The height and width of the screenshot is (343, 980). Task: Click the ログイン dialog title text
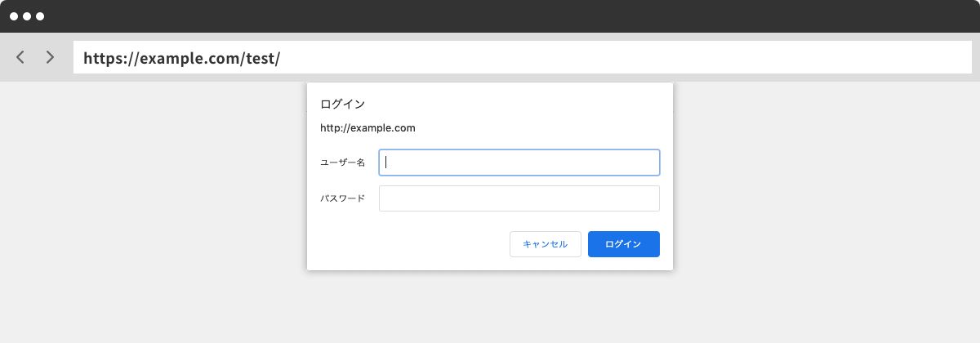click(x=342, y=105)
